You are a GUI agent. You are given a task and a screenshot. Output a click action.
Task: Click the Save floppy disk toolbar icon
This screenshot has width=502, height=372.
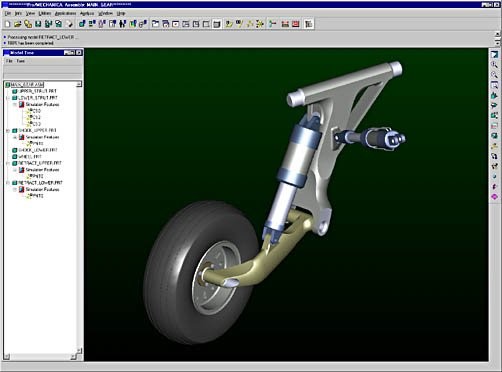[x=38, y=24]
